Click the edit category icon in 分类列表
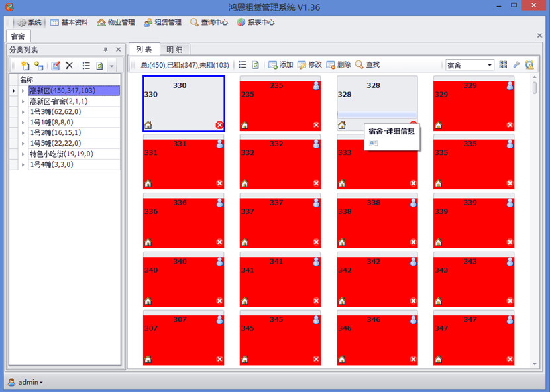Image resolution: width=550 pixels, height=392 pixels. (x=56, y=66)
